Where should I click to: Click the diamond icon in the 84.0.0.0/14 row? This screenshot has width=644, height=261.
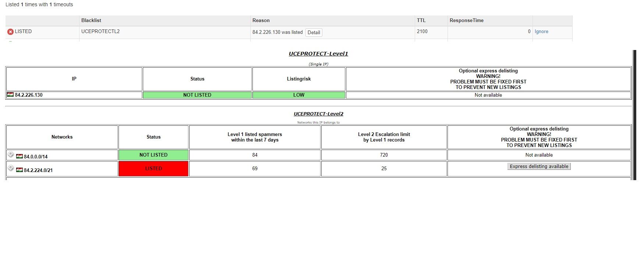(x=11, y=154)
